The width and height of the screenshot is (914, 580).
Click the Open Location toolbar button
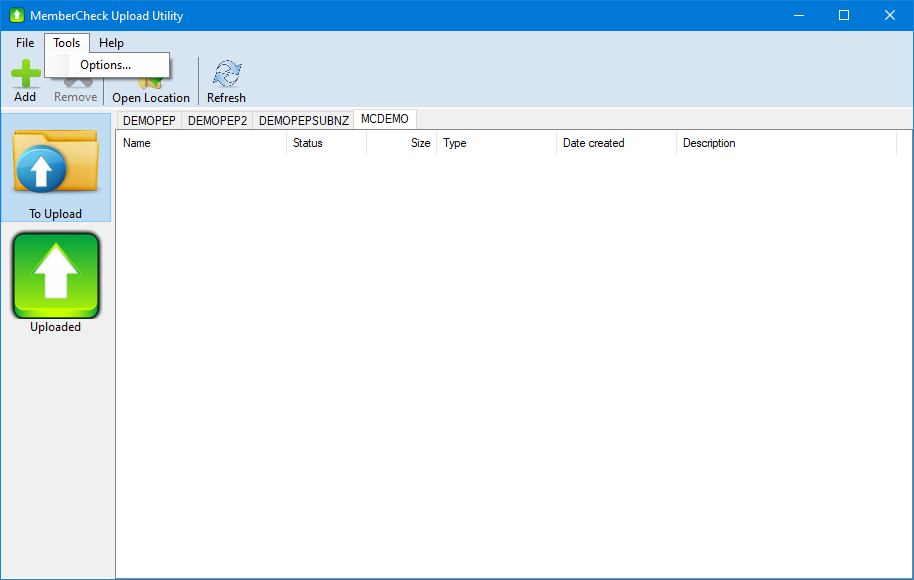coord(151,90)
